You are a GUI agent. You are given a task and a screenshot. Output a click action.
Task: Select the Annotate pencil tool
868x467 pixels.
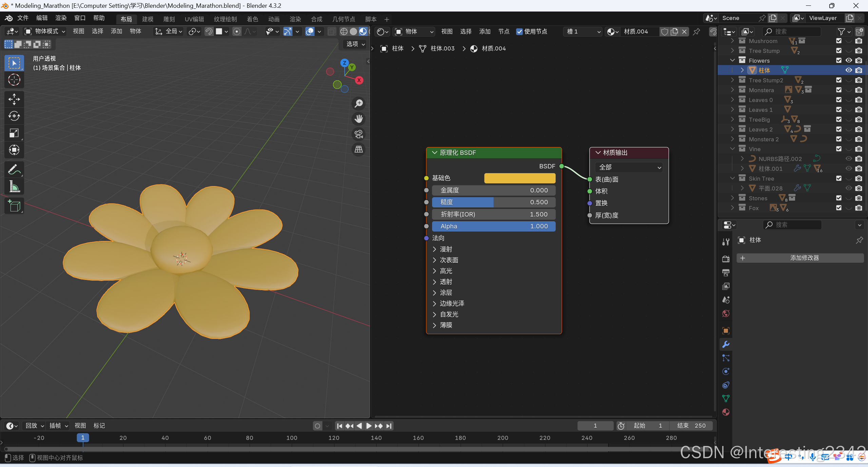click(14, 169)
